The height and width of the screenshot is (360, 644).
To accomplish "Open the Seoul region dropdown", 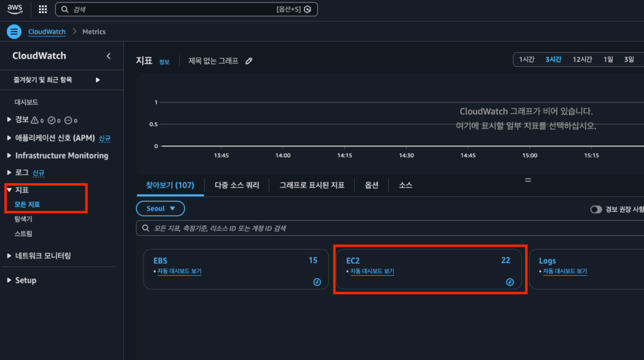I will point(160,208).
